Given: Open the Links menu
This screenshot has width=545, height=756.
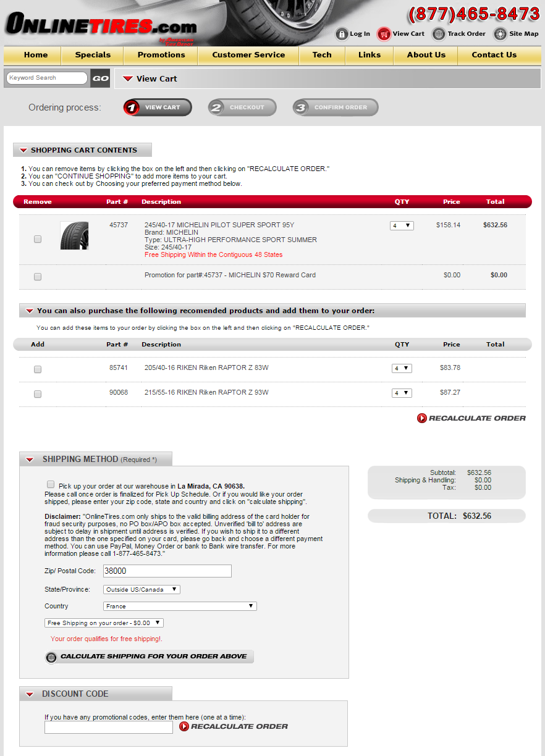Looking at the screenshot, I should click(370, 55).
